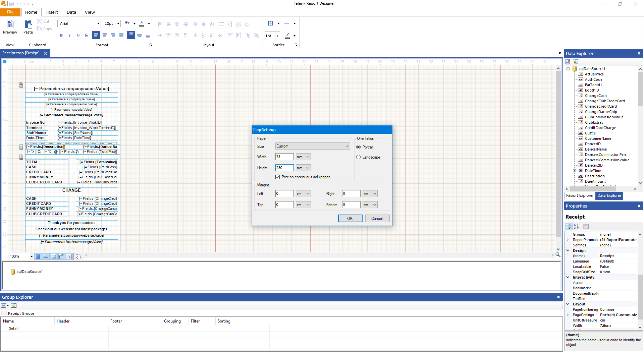Expand the DateTime field node

point(574,171)
